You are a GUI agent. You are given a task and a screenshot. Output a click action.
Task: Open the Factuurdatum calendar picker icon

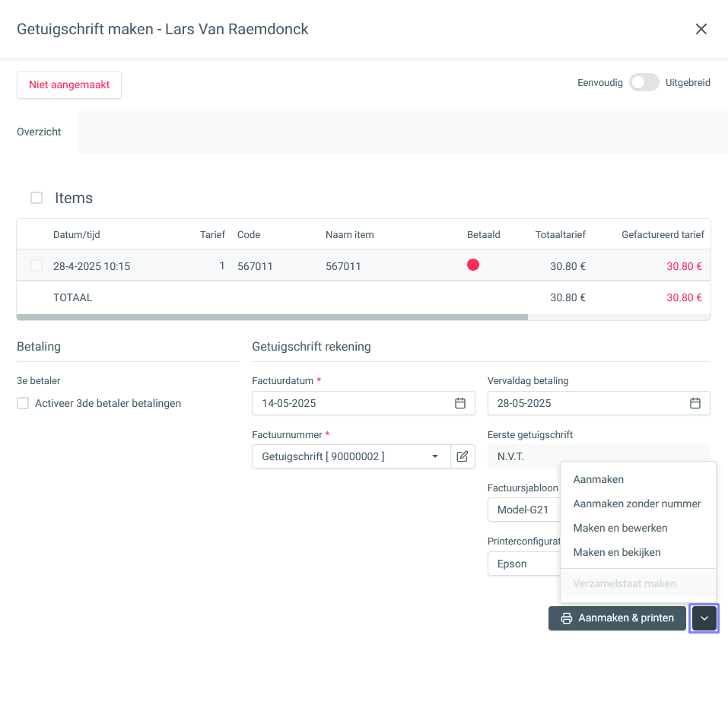[459, 403]
